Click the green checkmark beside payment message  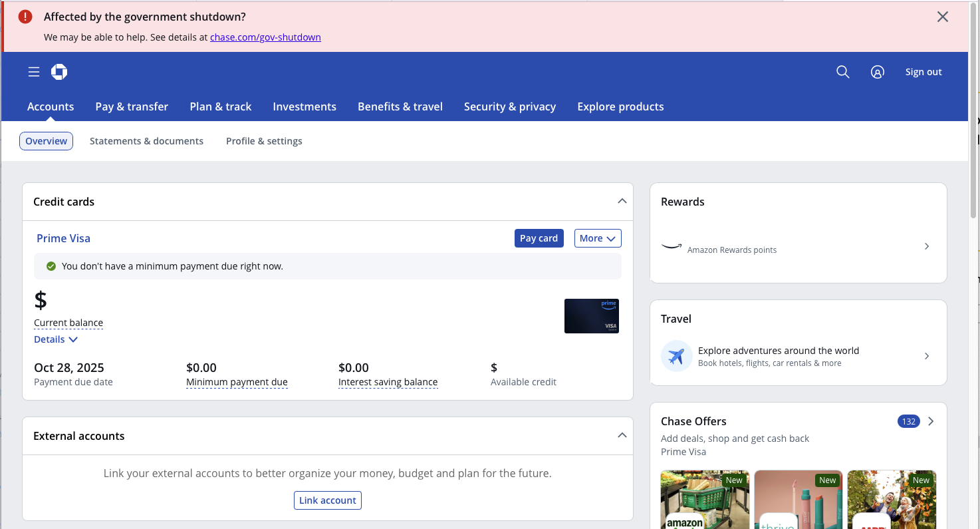[x=51, y=265]
